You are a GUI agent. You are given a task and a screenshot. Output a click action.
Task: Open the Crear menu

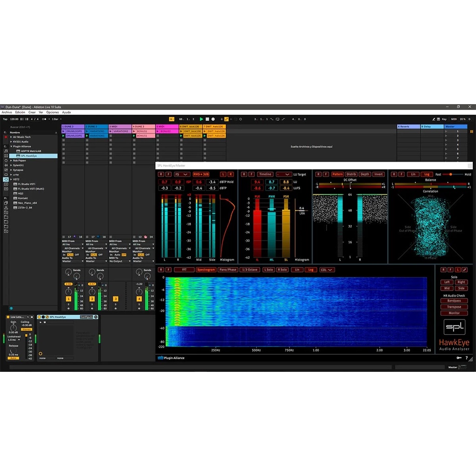(x=32, y=112)
